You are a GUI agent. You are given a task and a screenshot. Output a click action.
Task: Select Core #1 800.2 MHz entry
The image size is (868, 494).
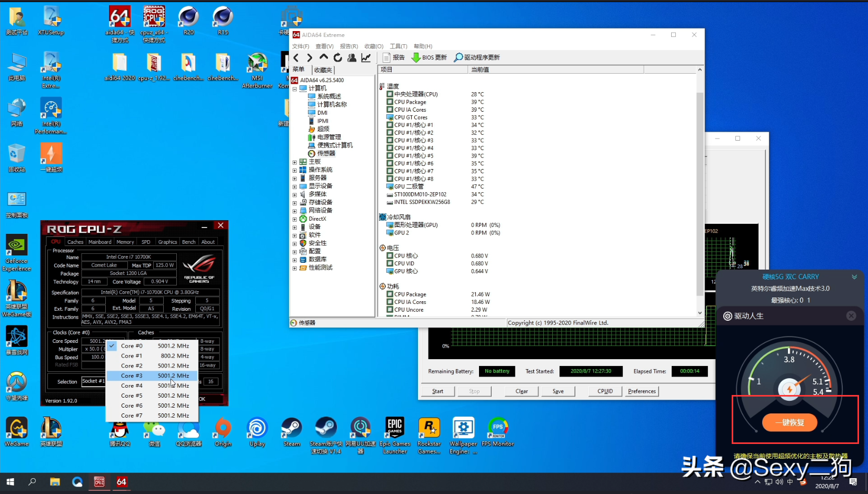[152, 356]
